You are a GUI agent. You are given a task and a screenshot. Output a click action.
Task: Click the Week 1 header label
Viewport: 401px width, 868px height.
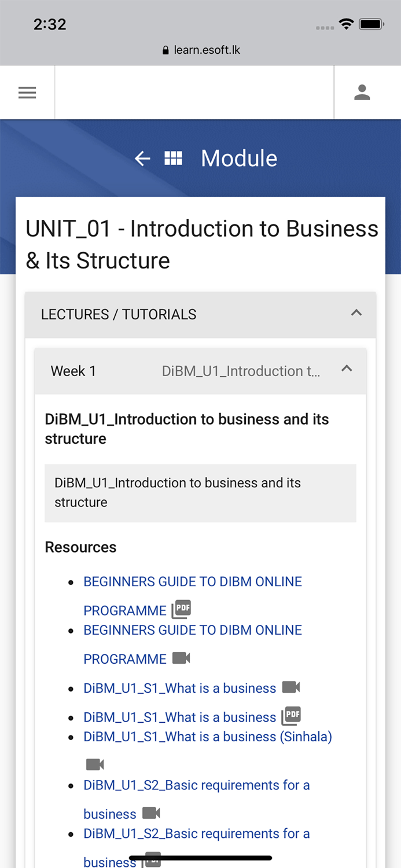tap(73, 371)
